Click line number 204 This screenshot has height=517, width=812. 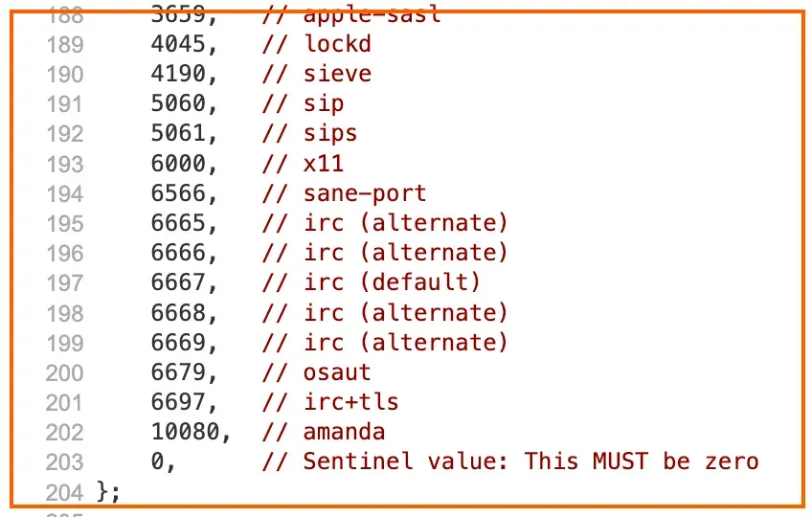point(65,493)
